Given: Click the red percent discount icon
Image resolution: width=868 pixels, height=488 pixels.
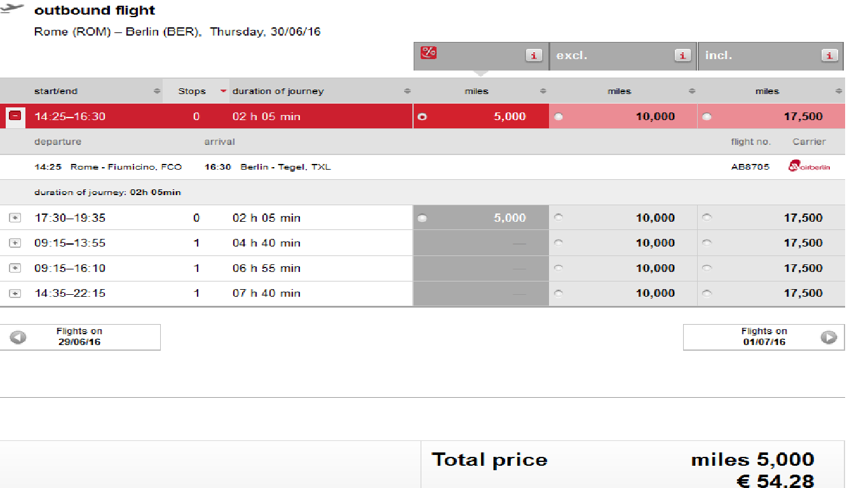Looking at the screenshot, I should [x=429, y=51].
